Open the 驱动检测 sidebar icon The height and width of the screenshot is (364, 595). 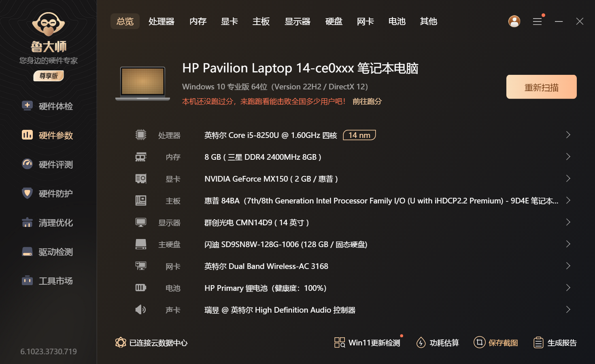pyautogui.click(x=27, y=252)
